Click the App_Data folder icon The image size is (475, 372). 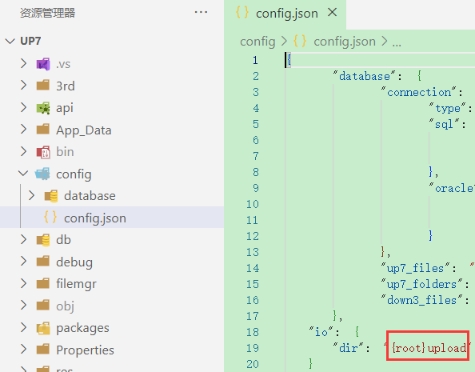(43, 129)
